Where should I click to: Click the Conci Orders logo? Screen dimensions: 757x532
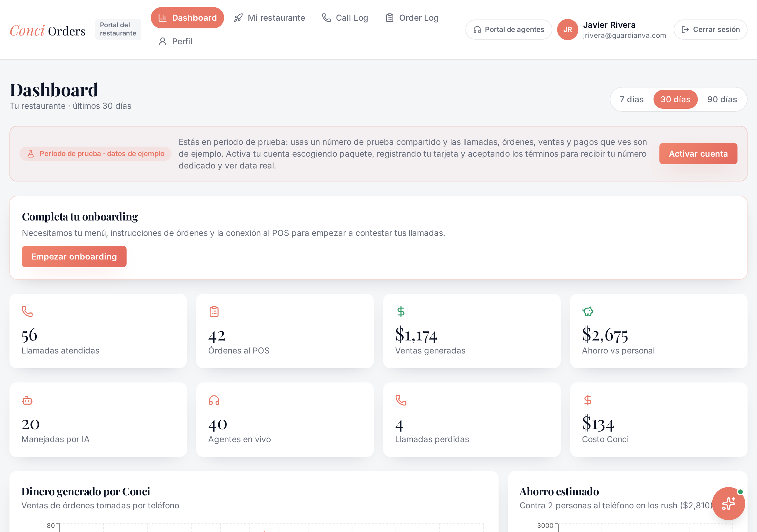tap(48, 30)
